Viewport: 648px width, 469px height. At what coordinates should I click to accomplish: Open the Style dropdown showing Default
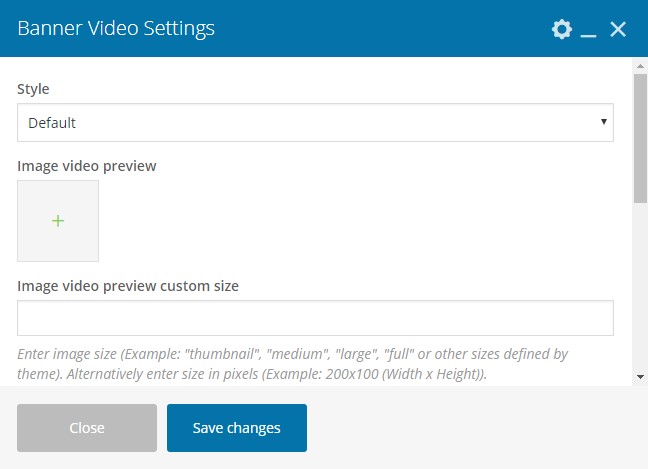[315, 123]
